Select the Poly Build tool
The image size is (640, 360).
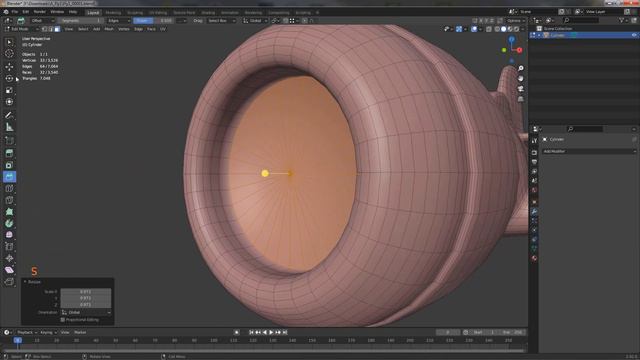(9, 211)
